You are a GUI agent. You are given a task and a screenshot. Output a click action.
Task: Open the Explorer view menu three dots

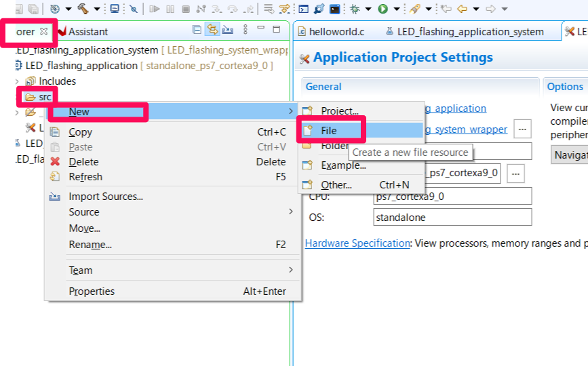pos(246,30)
